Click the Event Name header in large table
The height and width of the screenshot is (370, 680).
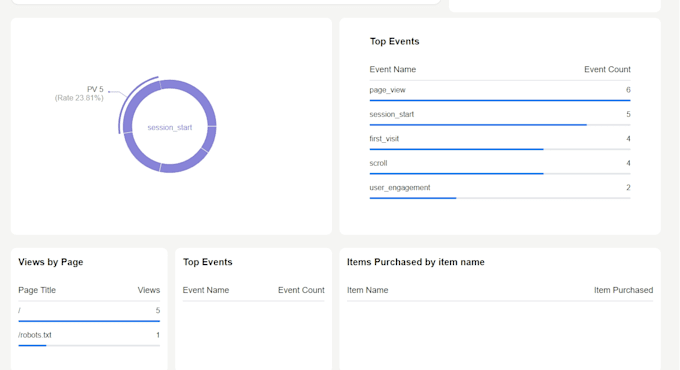(x=392, y=69)
